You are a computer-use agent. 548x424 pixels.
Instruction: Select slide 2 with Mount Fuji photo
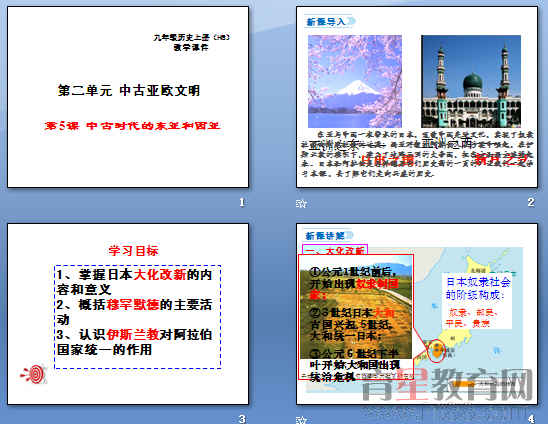(x=417, y=97)
